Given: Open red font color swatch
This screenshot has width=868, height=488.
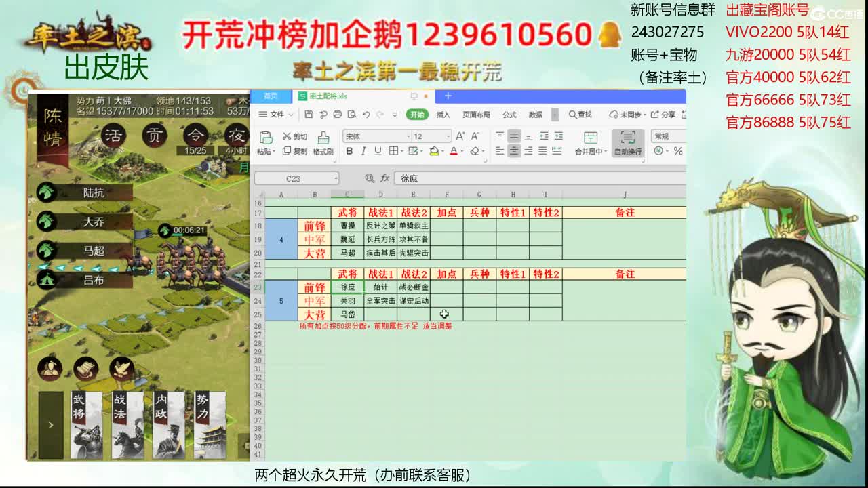Looking at the screenshot, I should pos(454,151).
